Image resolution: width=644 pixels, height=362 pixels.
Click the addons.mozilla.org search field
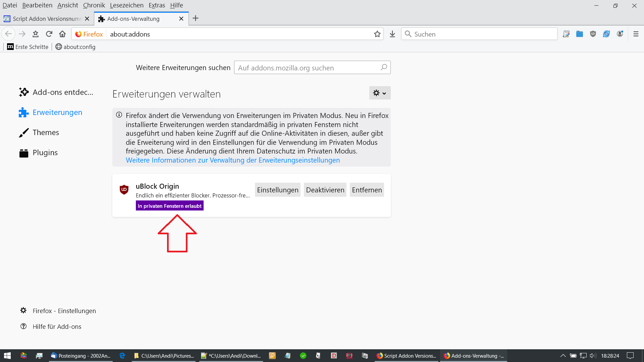pos(307,68)
